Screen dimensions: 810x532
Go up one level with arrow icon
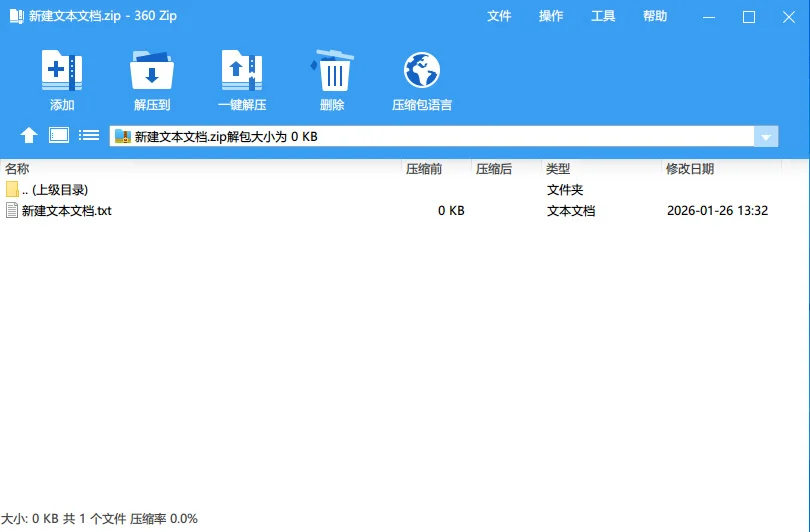coord(29,136)
